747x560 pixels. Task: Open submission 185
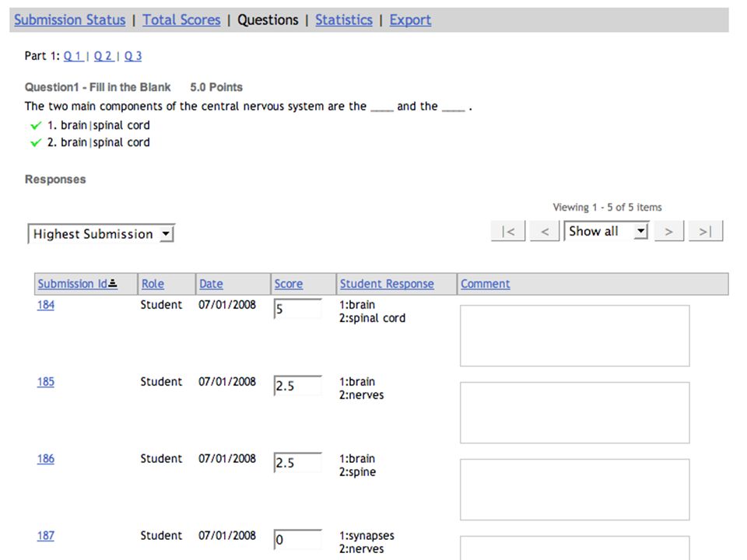click(46, 382)
